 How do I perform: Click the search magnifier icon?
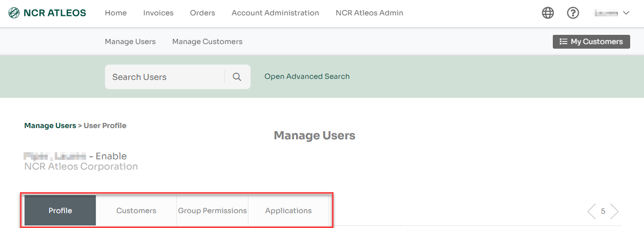[x=237, y=77]
